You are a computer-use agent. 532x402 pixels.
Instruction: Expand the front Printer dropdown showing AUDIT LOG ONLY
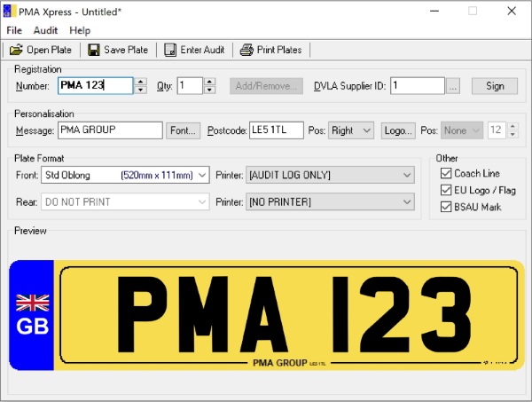point(330,175)
